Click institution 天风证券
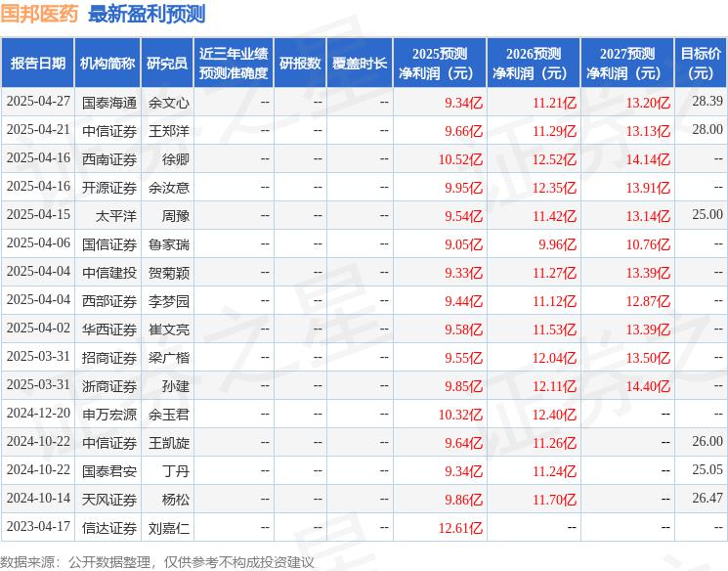This screenshot has height=571, width=728. pos(109,499)
